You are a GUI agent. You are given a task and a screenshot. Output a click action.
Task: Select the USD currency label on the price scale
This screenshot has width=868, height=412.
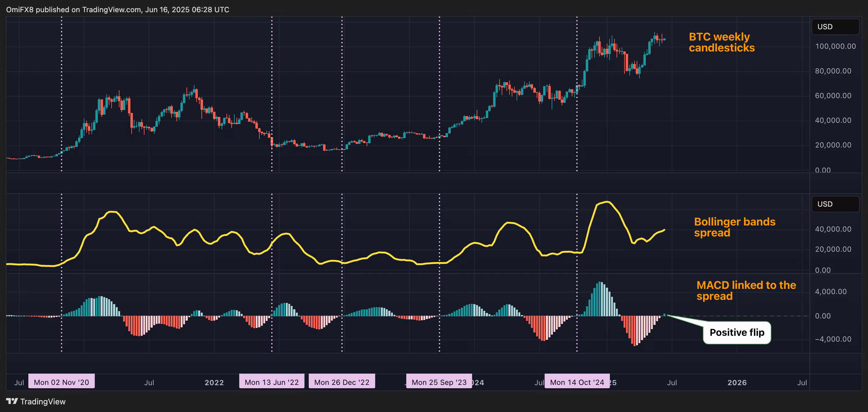(835, 27)
